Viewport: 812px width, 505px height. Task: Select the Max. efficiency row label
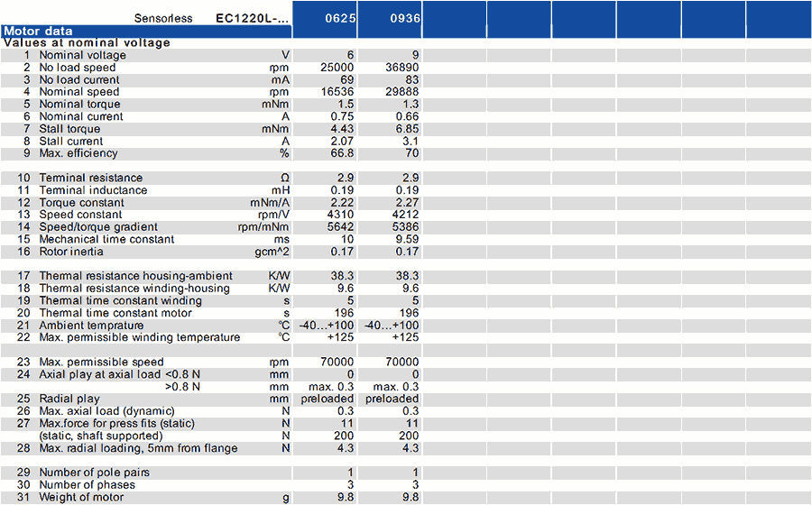(x=78, y=153)
